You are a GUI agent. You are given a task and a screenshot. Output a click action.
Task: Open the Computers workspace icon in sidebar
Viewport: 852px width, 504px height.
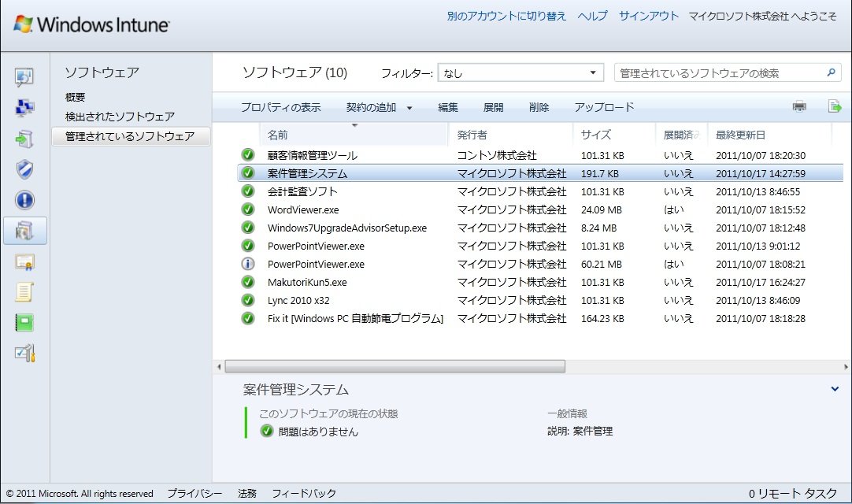tap(24, 108)
